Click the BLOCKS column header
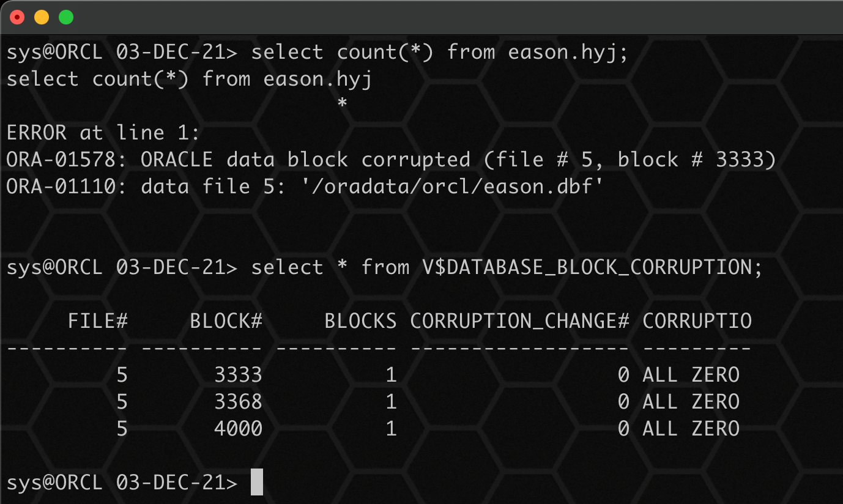 pyautogui.click(x=361, y=321)
